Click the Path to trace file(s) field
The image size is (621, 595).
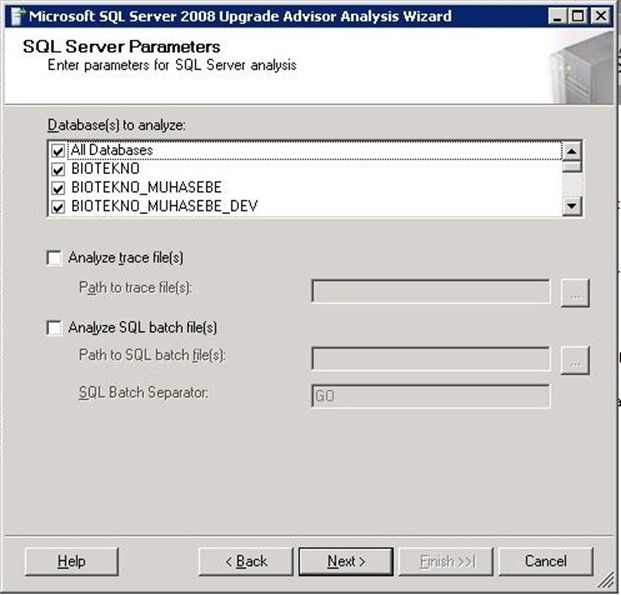(x=431, y=292)
